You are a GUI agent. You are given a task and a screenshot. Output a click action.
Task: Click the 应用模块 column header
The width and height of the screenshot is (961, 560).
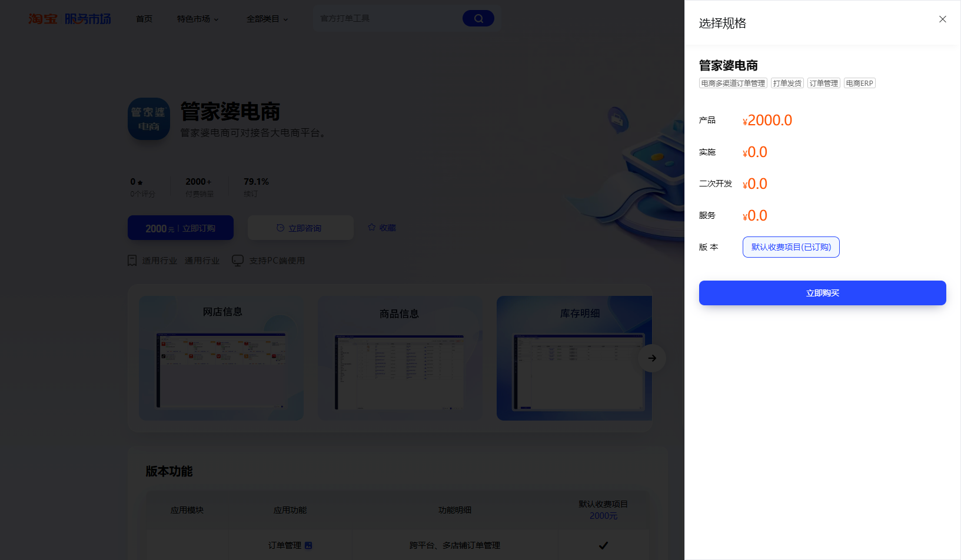pos(187,511)
